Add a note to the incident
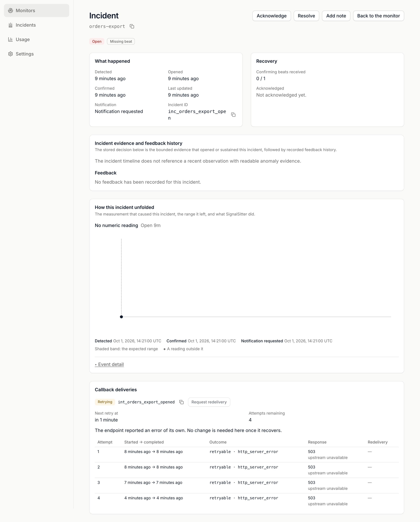The width and height of the screenshot is (420, 522). [x=336, y=16]
